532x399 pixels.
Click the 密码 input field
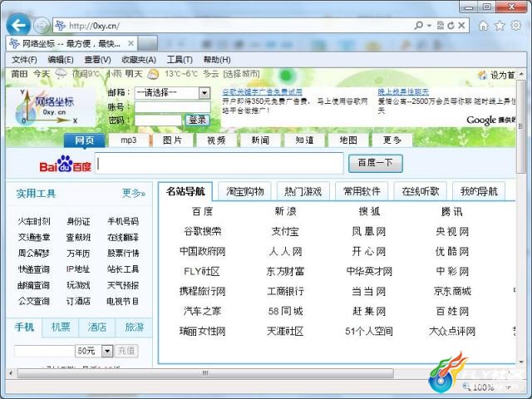tap(158, 120)
